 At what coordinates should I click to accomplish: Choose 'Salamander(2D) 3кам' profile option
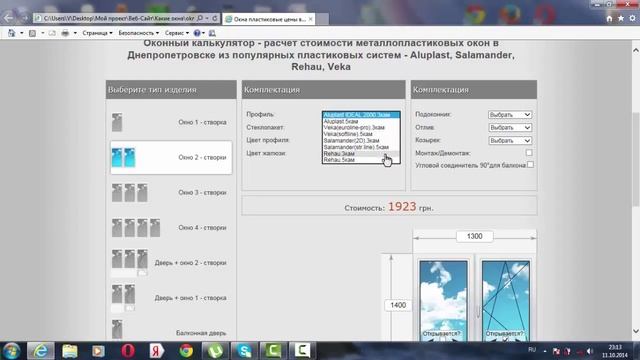tap(361, 140)
